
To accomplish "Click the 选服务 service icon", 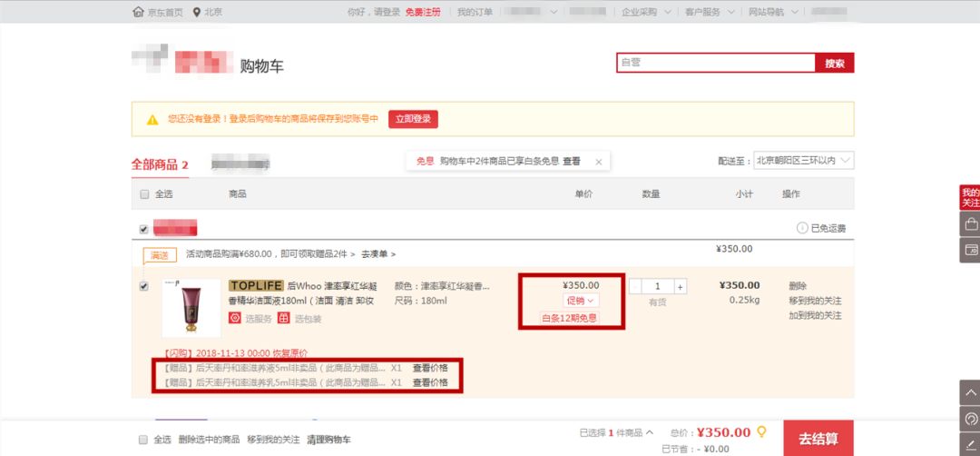I will coord(235,318).
